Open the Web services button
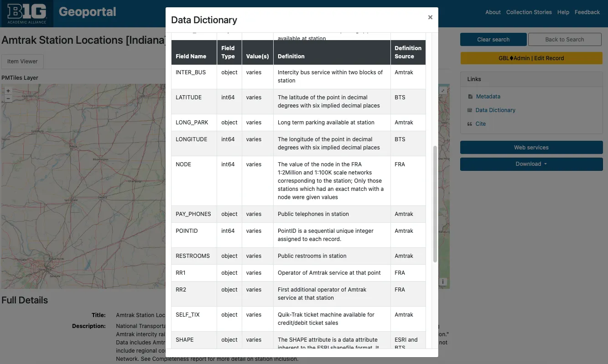This screenshot has width=608, height=364. click(531, 148)
